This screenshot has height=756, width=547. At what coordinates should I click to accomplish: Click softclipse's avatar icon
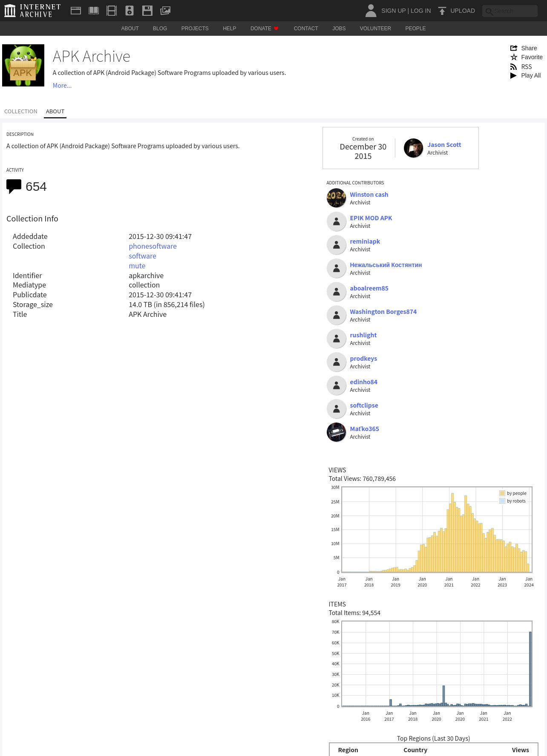[336, 409]
